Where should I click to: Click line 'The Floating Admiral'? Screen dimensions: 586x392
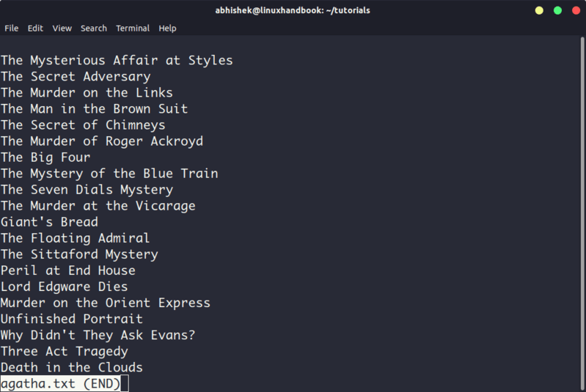click(x=75, y=238)
